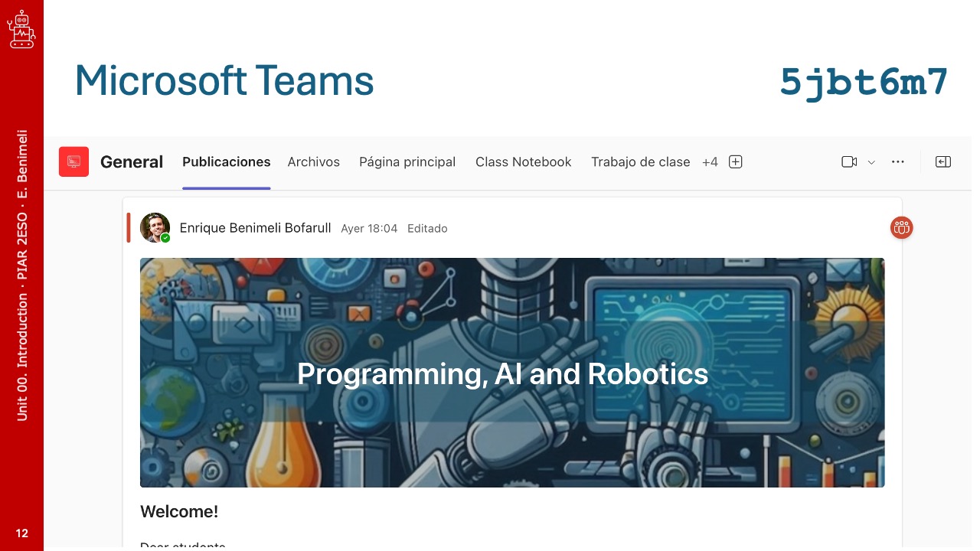Expand the meeting options dropdown arrow
Screen dimensions: 980x551
pyautogui.click(x=871, y=162)
